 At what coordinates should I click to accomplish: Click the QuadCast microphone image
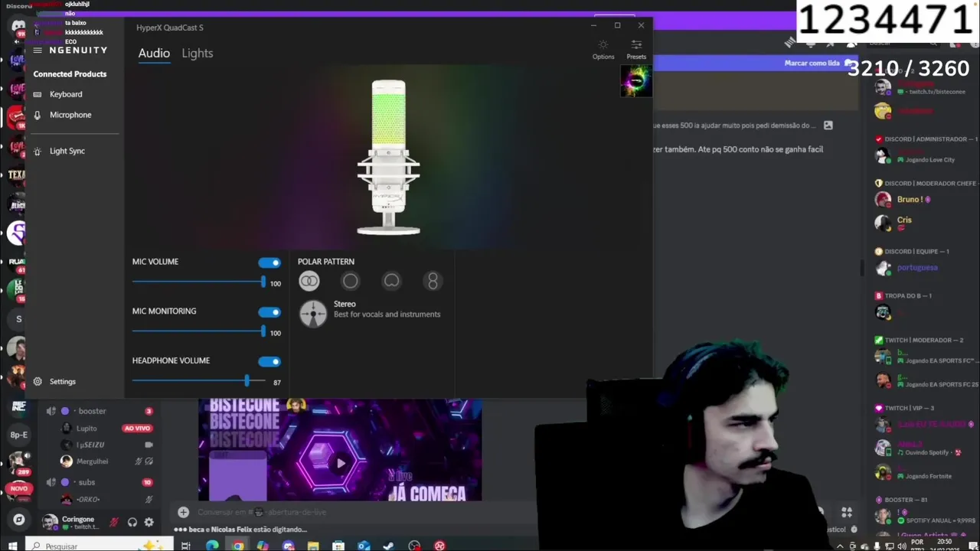(389, 157)
